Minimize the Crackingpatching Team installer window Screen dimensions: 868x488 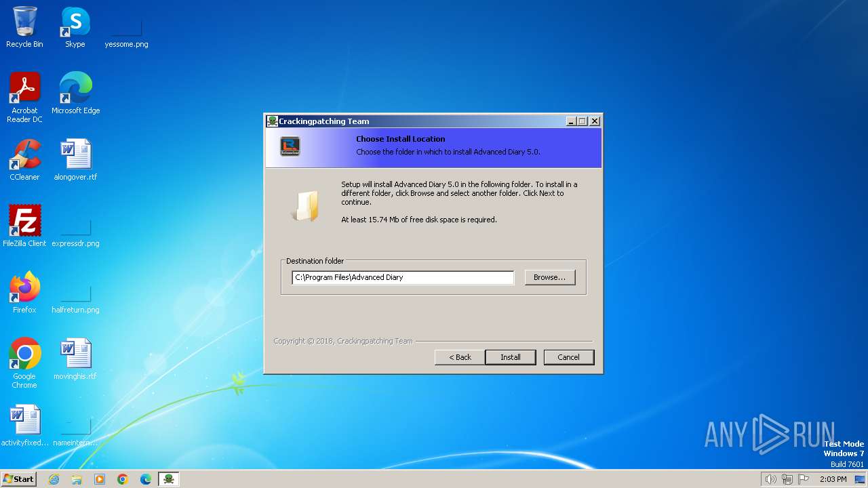point(572,121)
